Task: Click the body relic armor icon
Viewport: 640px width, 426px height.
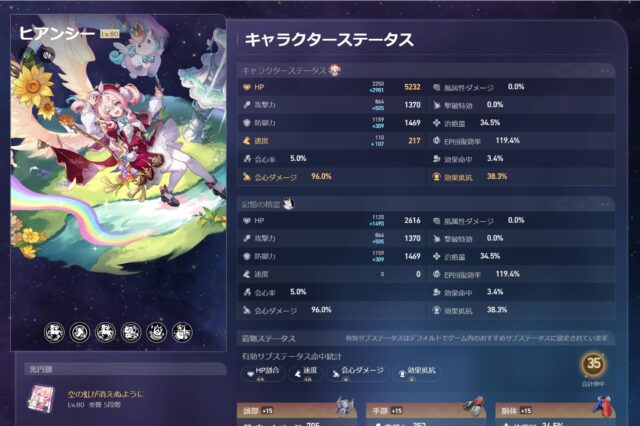Action: [604, 406]
